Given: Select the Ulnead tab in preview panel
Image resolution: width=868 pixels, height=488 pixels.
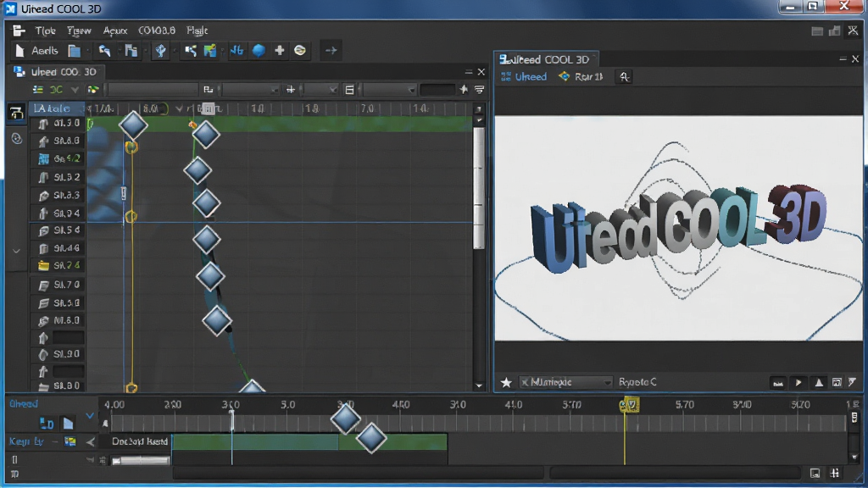Looking at the screenshot, I should [524, 77].
